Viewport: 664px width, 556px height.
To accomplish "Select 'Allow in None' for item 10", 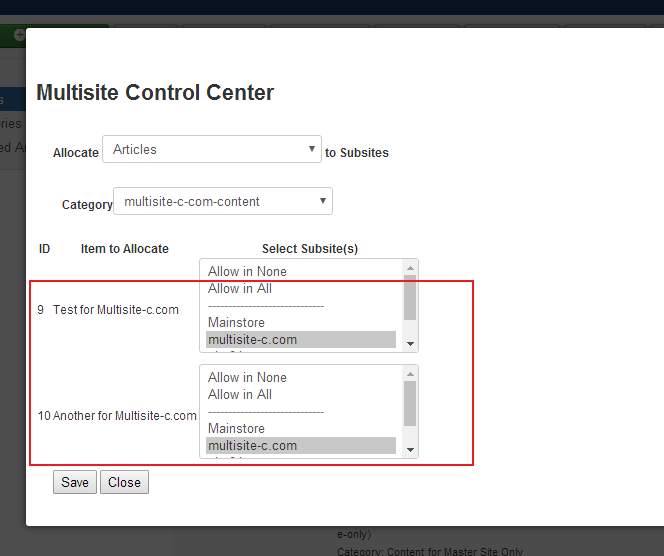I will (247, 378).
